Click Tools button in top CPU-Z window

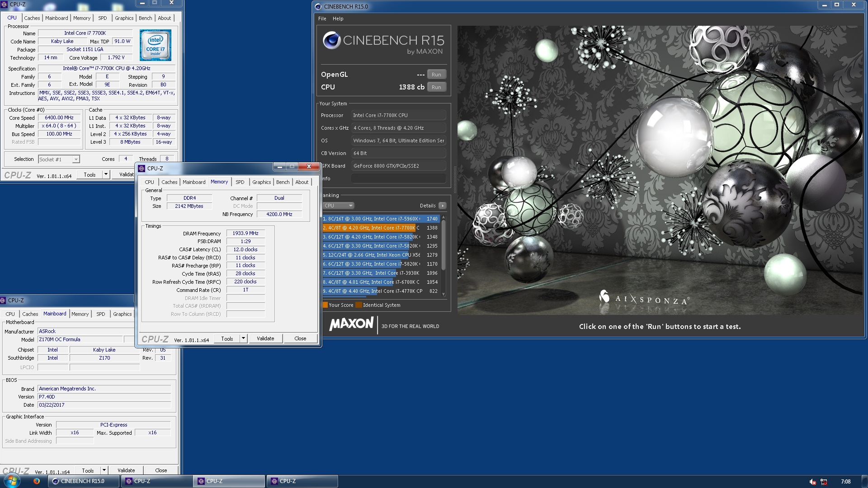tap(90, 174)
